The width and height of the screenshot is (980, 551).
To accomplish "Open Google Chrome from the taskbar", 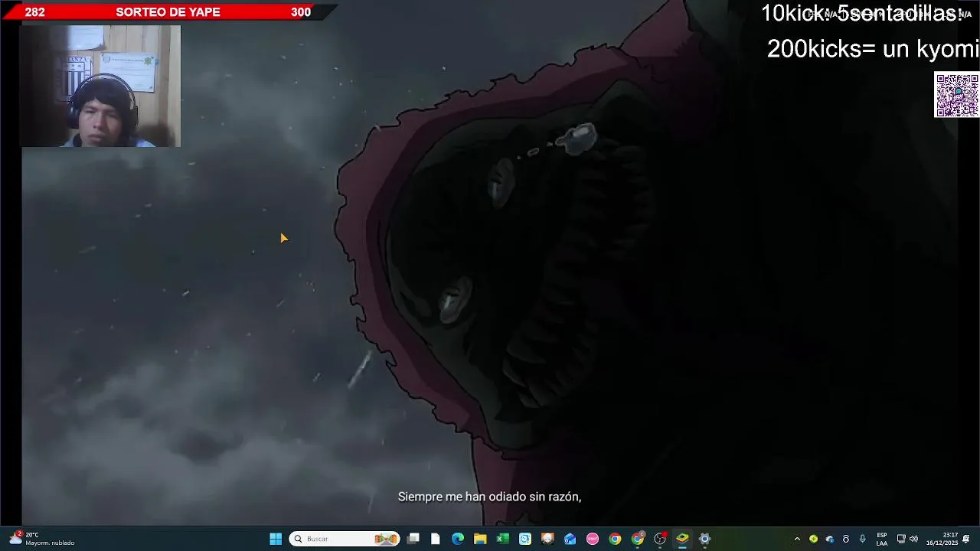I will 615,539.
